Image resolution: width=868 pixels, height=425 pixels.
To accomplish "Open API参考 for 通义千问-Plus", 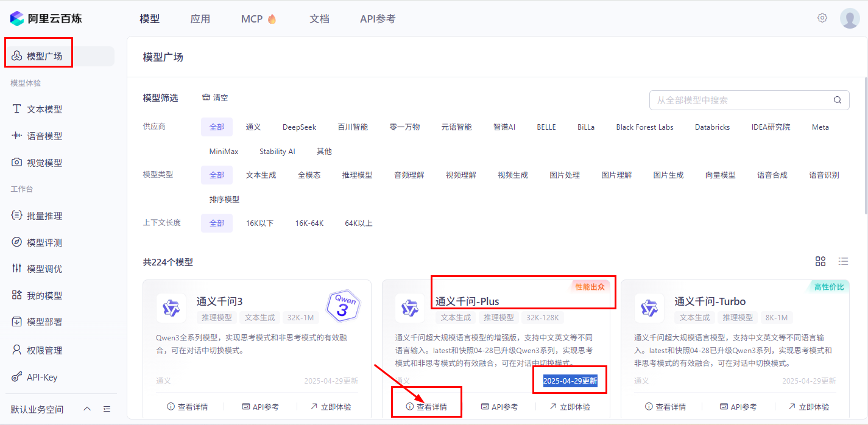I will 499,407.
